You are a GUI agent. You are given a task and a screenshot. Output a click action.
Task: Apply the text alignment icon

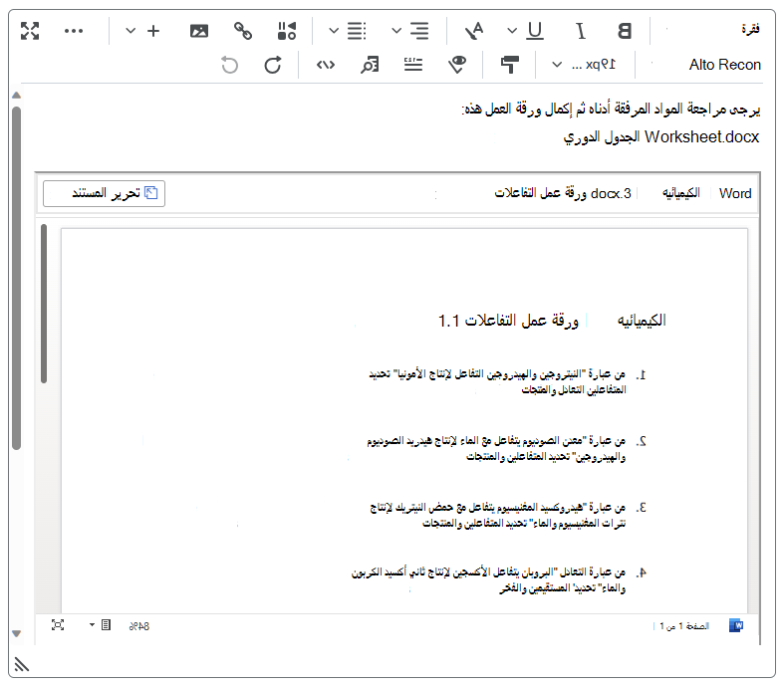419,31
